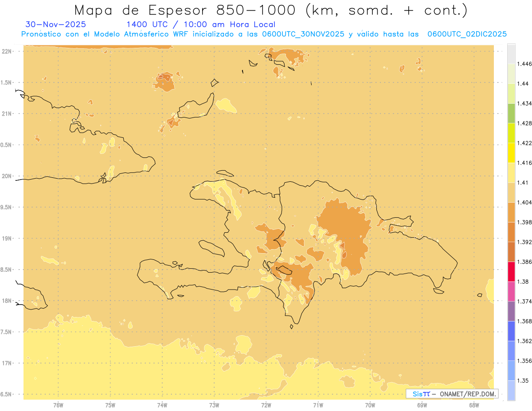
Task: Click the colorbar value "1.386"
Action: (x=524, y=262)
